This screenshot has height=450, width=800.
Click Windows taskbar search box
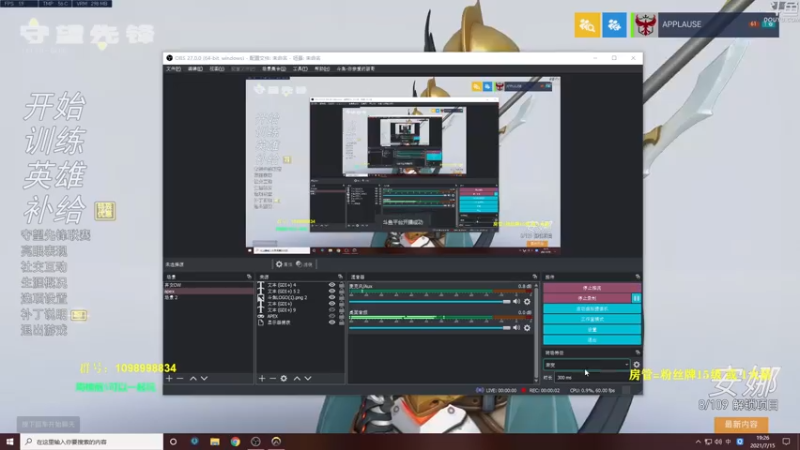tap(92, 441)
